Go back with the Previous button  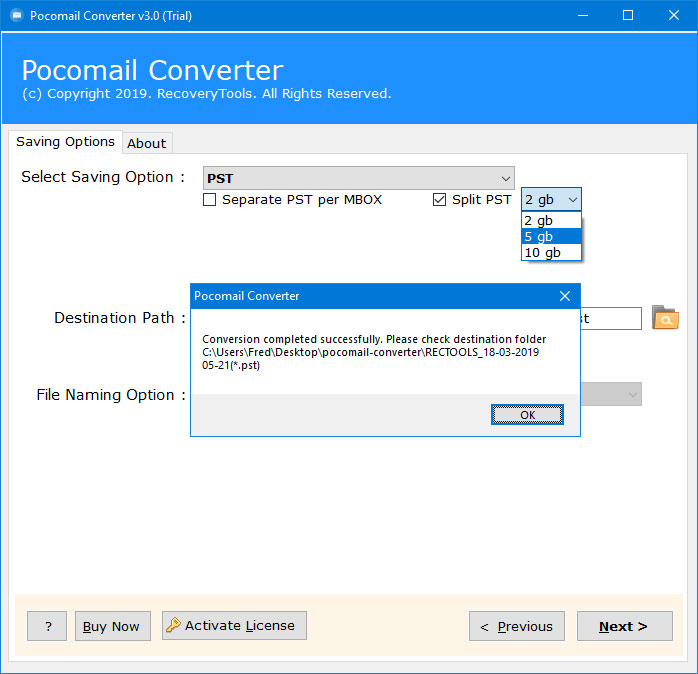point(517,626)
